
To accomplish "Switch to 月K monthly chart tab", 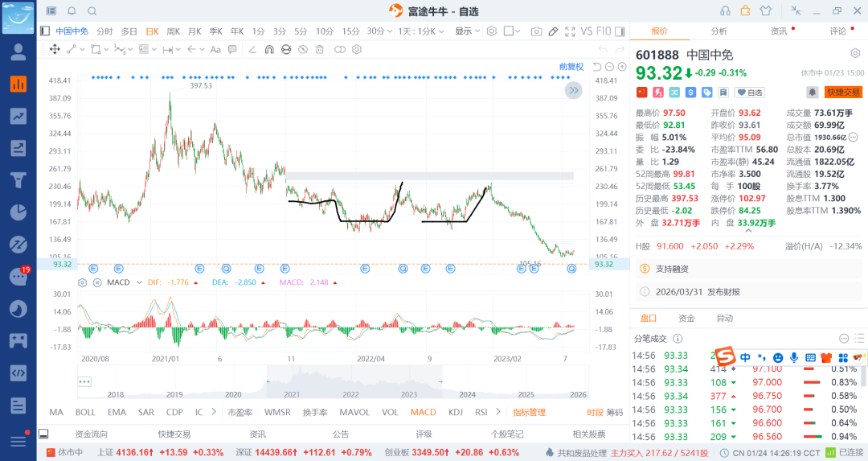I will (194, 31).
